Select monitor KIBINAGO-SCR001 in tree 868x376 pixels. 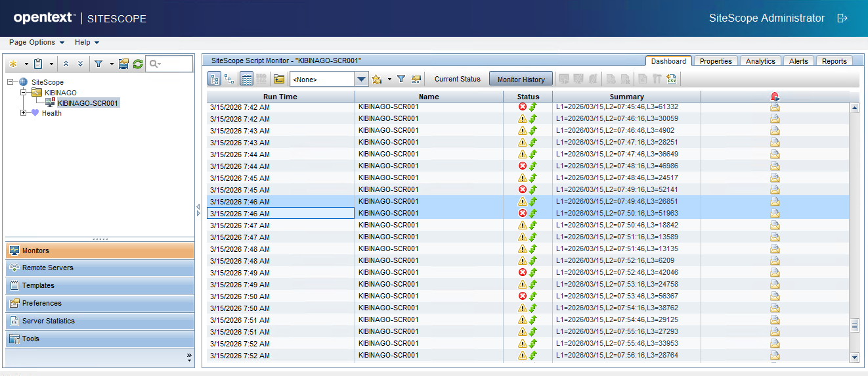point(88,103)
